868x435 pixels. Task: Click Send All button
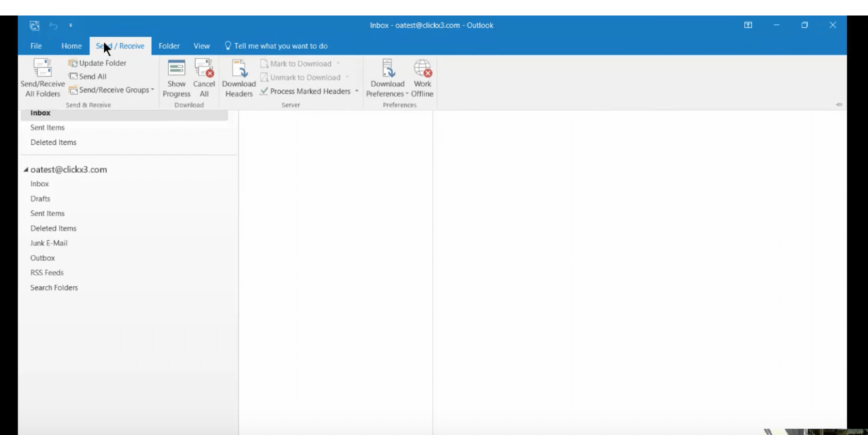[x=87, y=76]
